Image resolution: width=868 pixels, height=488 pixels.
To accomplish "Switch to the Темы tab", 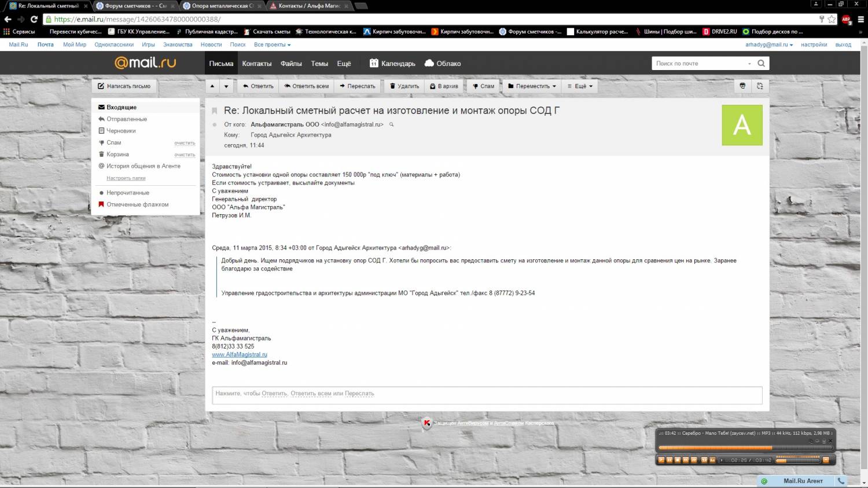I will (319, 64).
